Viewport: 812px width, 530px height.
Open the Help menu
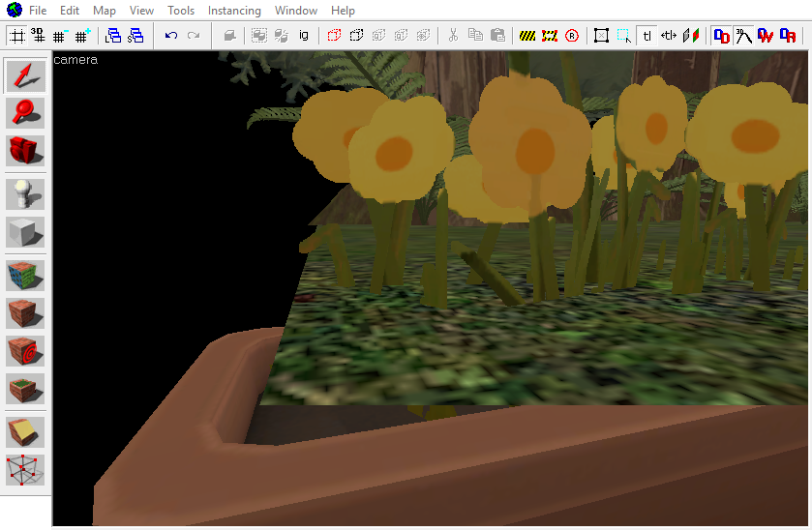[x=343, y=11]
